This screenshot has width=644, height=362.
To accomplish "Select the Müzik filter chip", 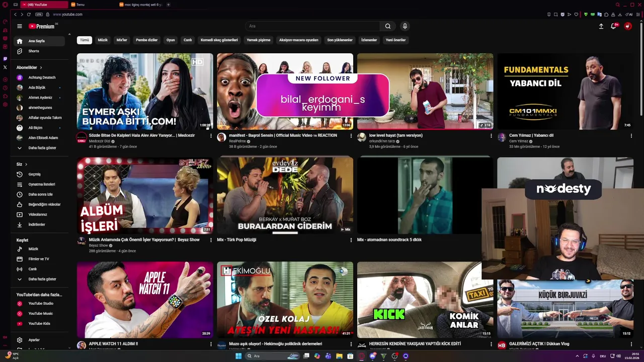I will click(103, 40).
